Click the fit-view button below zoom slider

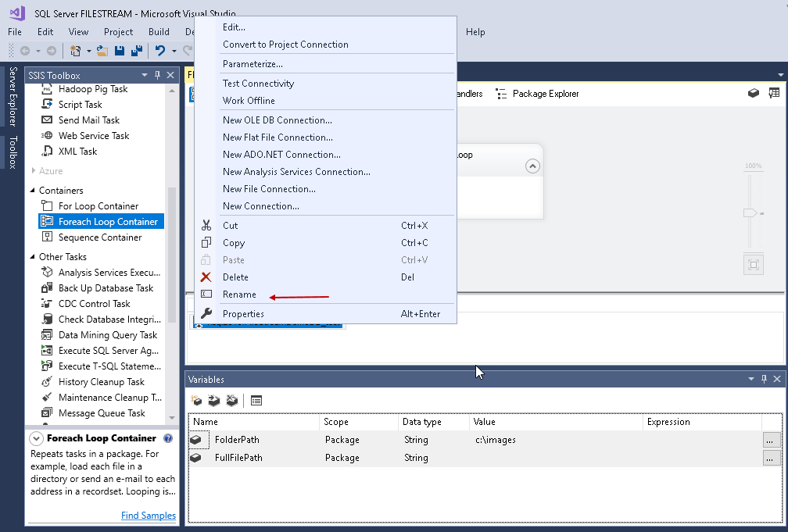point(754,265)
